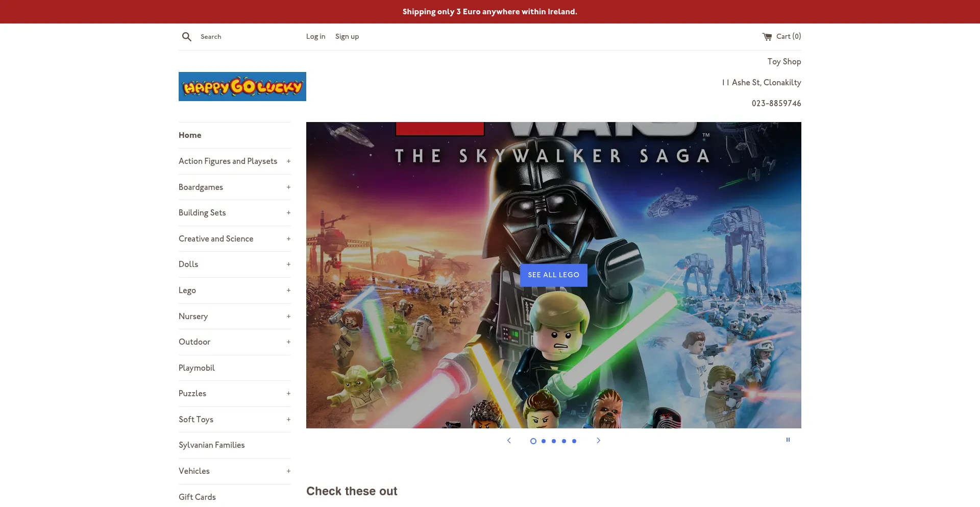
Task: Open Creative and Science category
Action: (x=216, y=239)
